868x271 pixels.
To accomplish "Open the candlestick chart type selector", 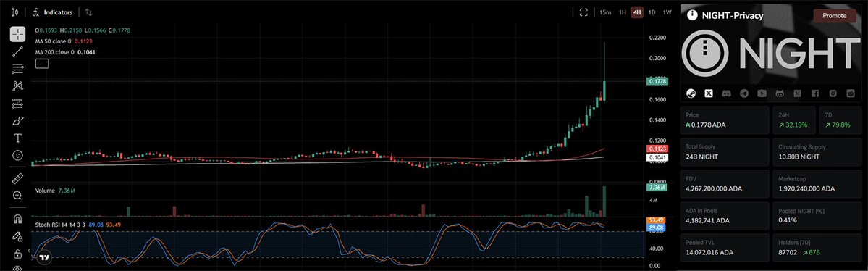I will coord(15,12).
